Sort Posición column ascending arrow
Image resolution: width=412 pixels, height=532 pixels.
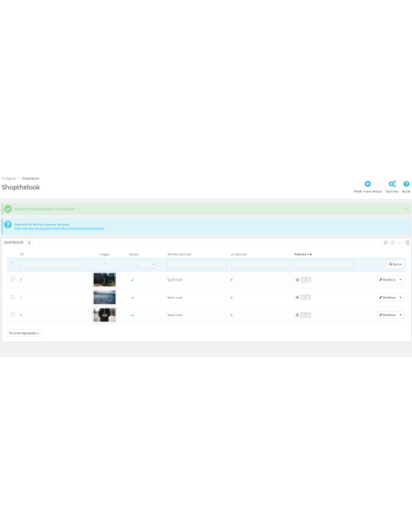click(x=311, y=254)
